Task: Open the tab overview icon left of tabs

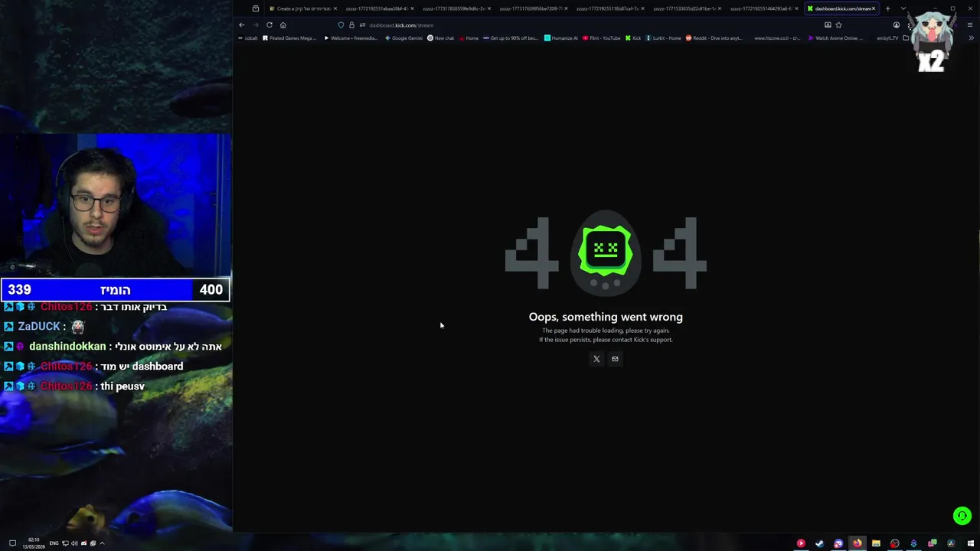Action: 256,8
